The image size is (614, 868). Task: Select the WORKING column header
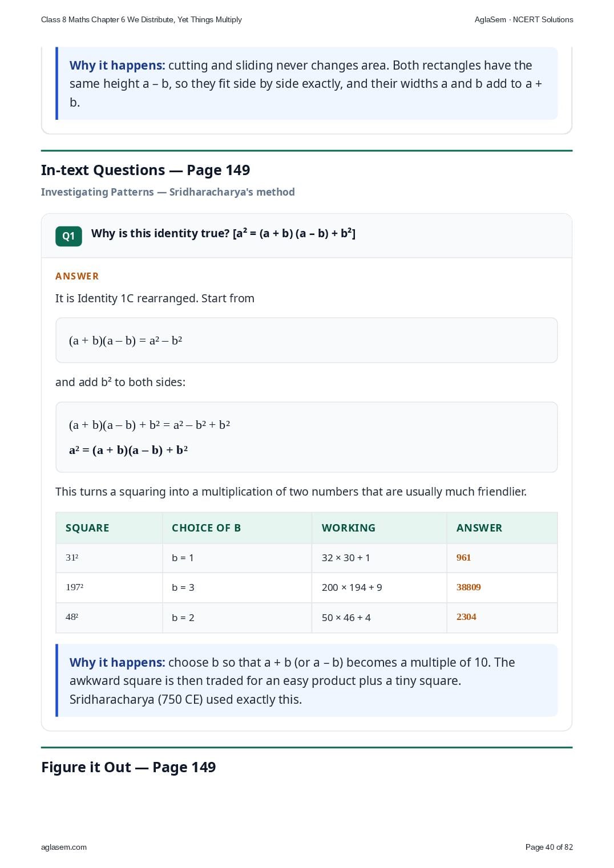pyautogui.click(x=349, y=528)
